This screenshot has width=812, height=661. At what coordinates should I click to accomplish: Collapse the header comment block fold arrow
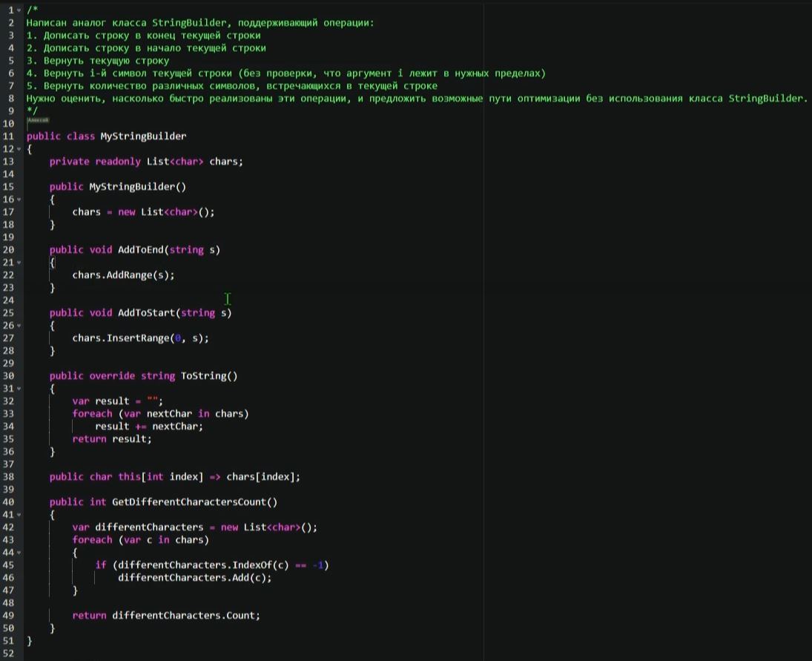[x=19, y=10]
